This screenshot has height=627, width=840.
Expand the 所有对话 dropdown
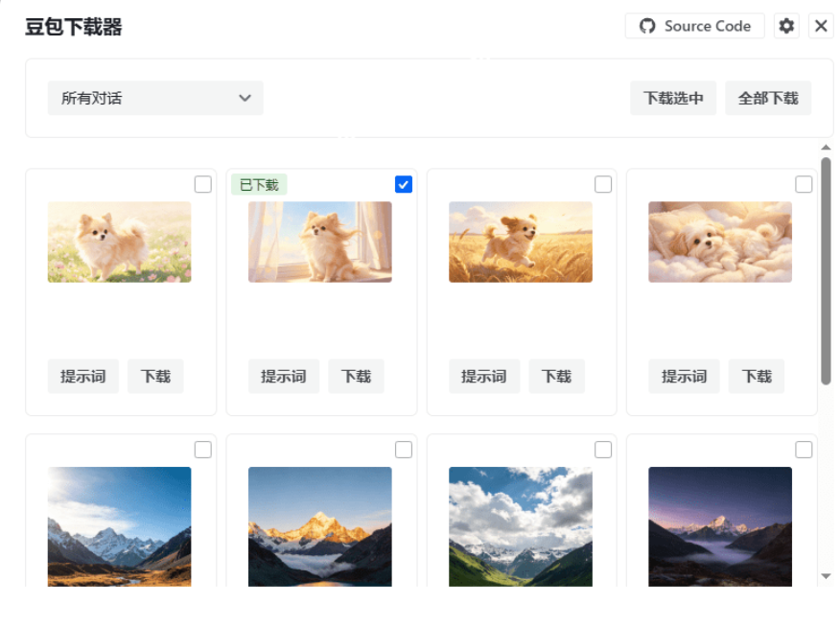point(155,98)
